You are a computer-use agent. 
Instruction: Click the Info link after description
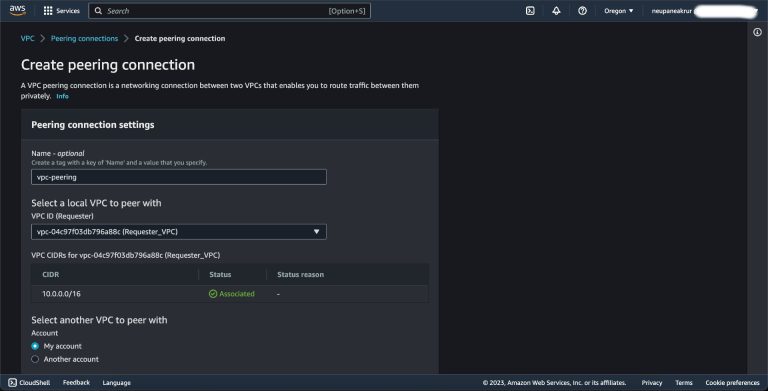62,97
